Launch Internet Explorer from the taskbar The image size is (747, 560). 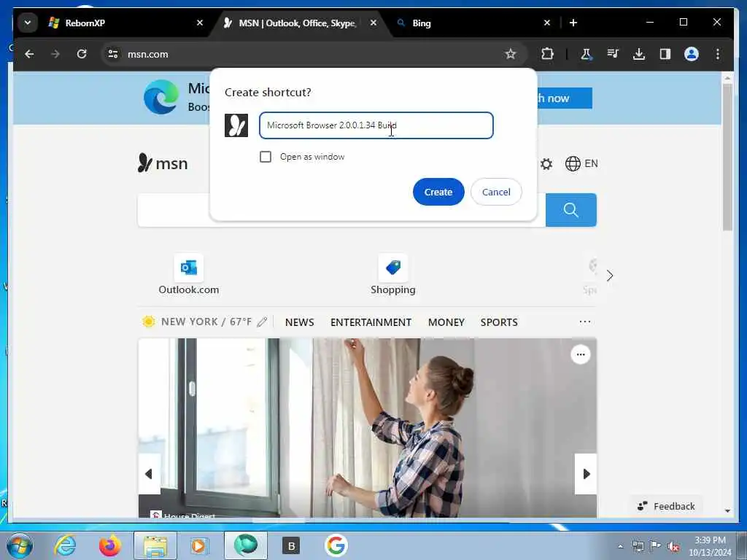pyautogui.click(x=65, y=545)
